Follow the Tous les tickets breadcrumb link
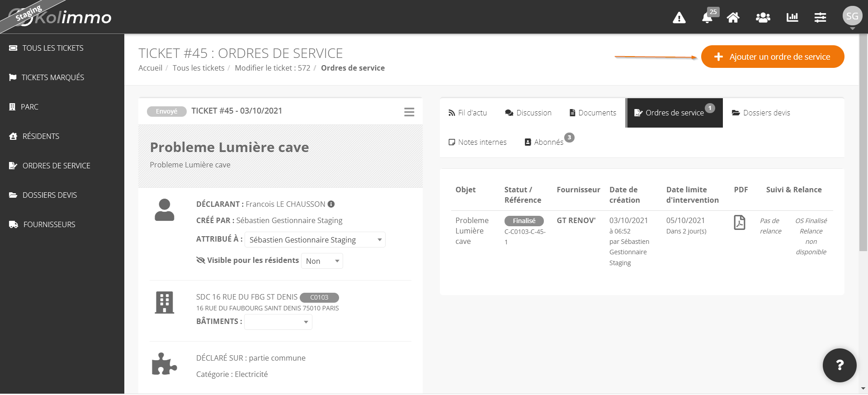This screenshot has width=868, height=395. [x=198, y=68]
